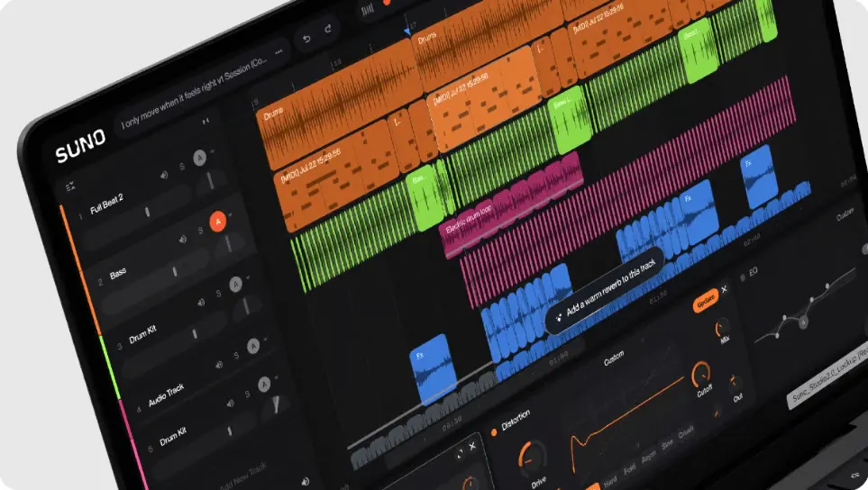Click the Out knob
This screenshot has width=868, height=490.
pos(736,382)
